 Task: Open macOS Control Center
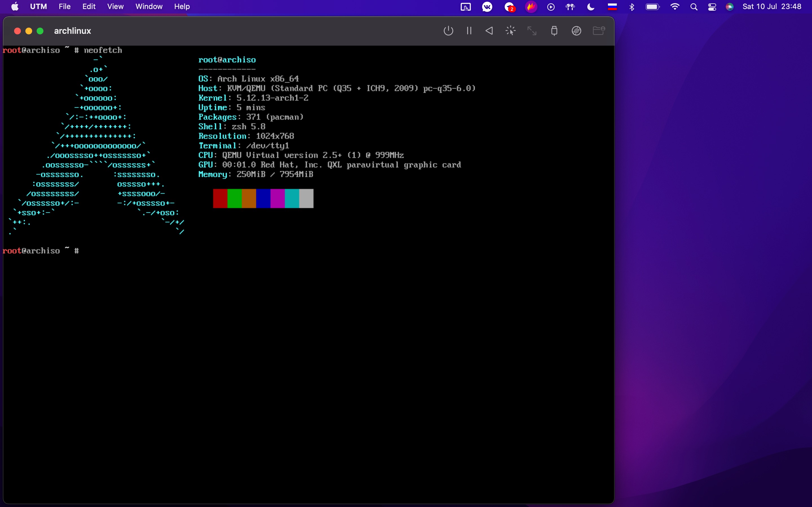pos(712,7)
